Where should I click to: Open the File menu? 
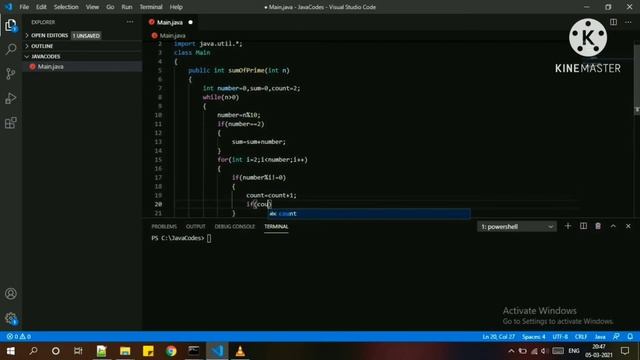click(24, 7)
